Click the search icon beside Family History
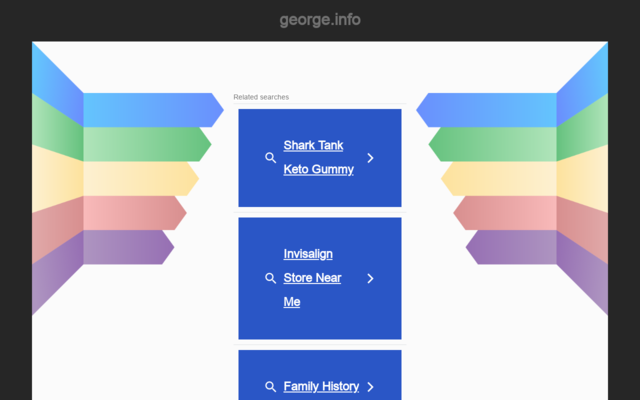Image resolution: width=640 pixels, height=400 pixels. coord(270,387)
